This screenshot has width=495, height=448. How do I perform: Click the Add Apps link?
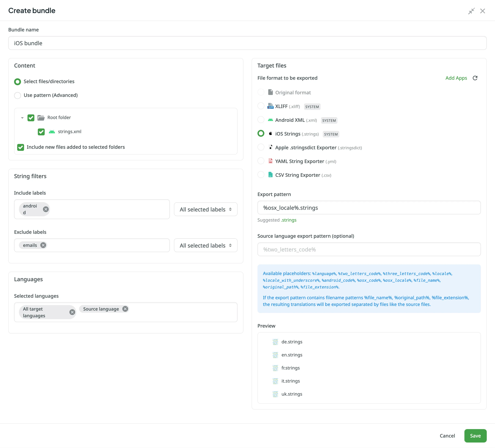[x=456, y=78]
